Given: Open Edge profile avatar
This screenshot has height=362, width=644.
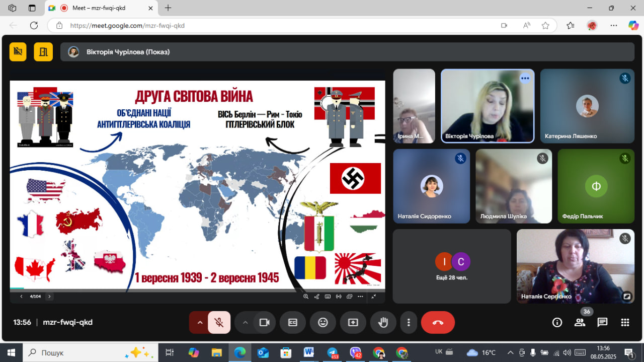Looking at the screenshot, I should (x=592, y=25).
